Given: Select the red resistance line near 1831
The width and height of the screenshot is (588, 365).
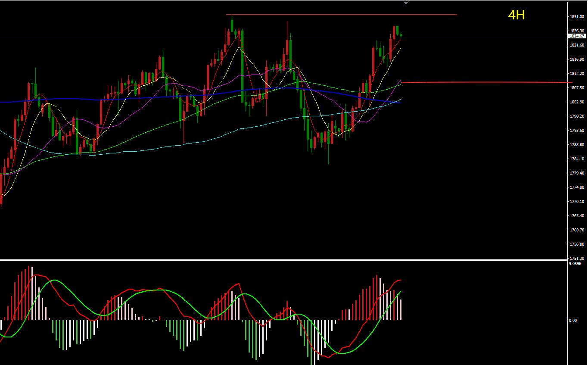Looking at the screenshot, I should pyautogui.click(x=341, y=15).
